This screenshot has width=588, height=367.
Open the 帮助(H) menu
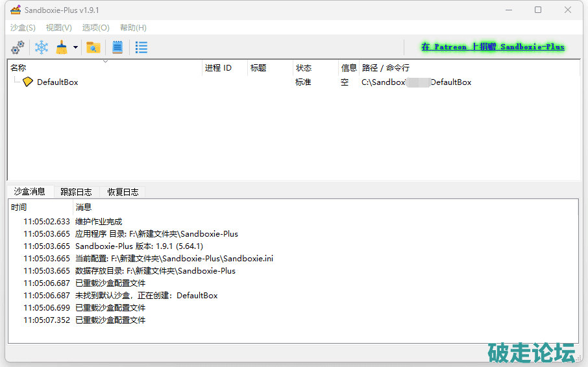click(133, 28)
